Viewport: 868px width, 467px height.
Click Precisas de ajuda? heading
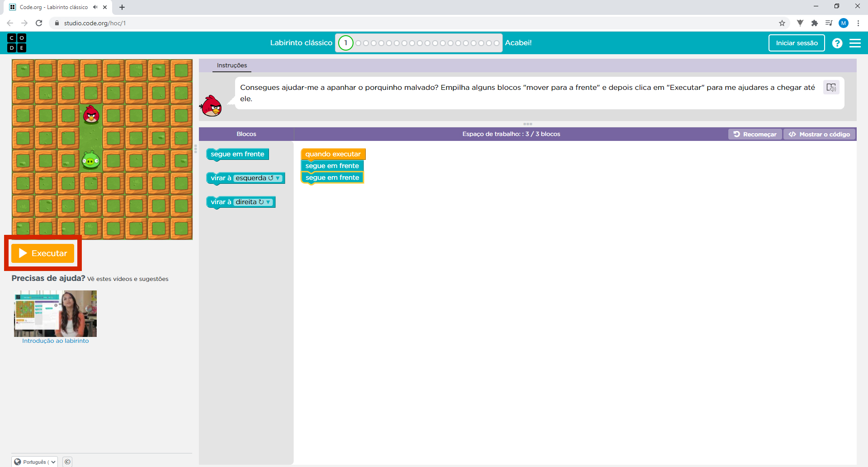(x=48, y=278)
